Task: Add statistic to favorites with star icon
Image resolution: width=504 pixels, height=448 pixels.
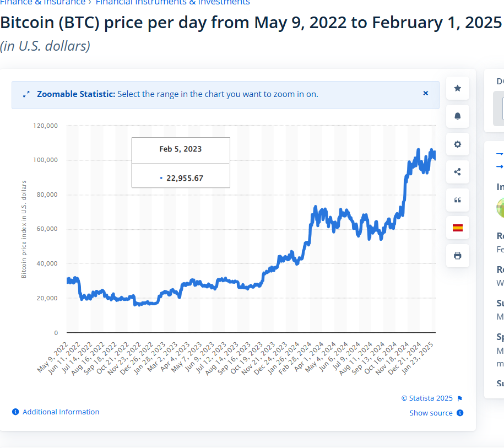Action: point(457,88)
